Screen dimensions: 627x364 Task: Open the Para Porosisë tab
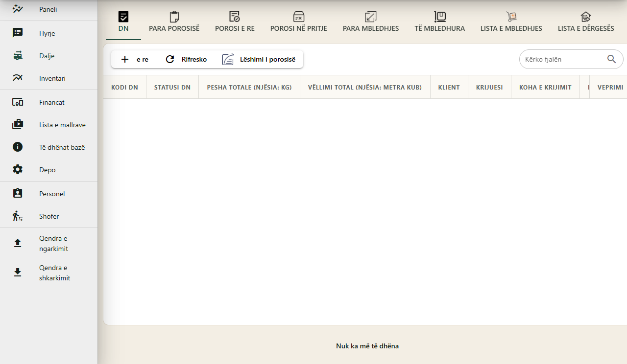pyautogui.click(x=174, y=22)
